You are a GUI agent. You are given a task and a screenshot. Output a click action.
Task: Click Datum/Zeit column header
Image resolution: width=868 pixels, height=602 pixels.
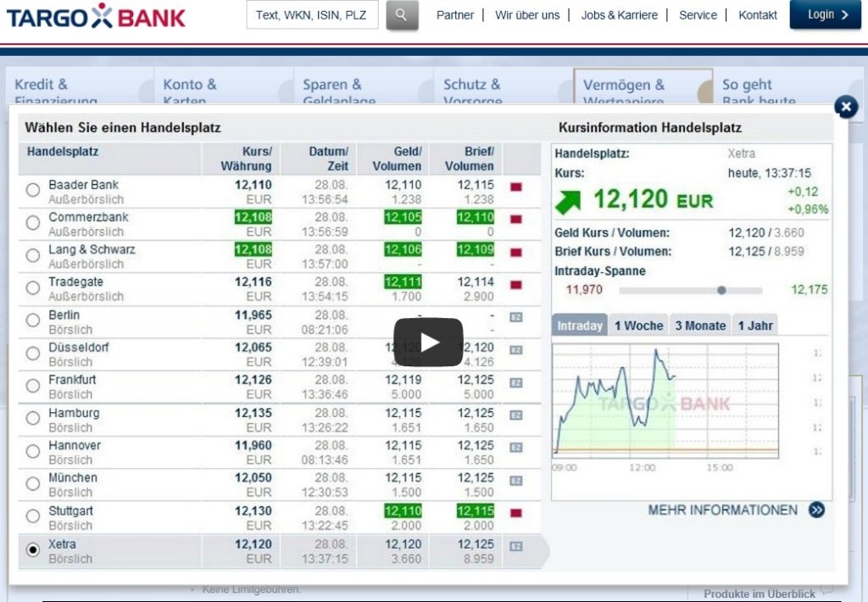319,159
